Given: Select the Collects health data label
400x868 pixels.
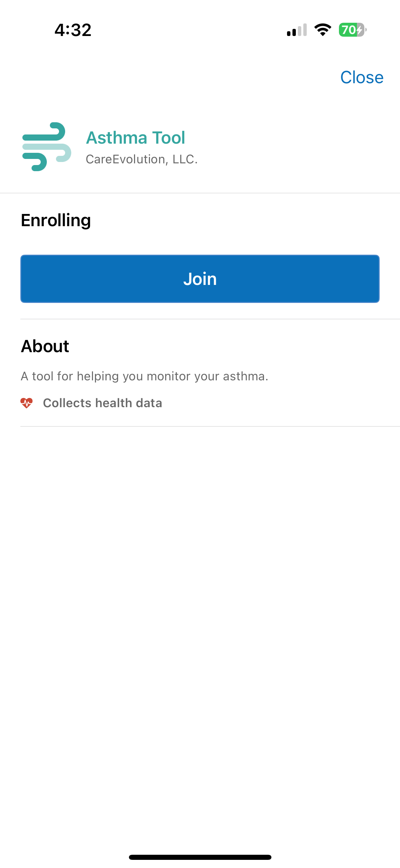Looking at the screenshot, I should (103, 403).
